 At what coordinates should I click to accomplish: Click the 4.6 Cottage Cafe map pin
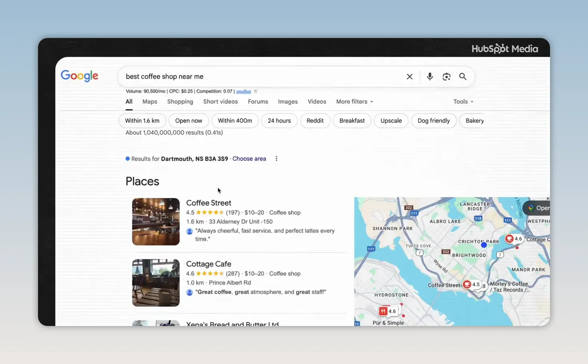(x=514, y=239)
